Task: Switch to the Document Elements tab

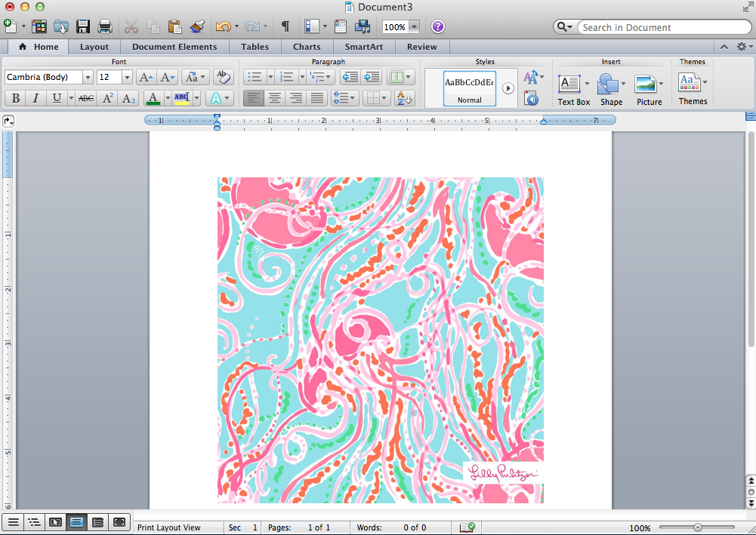Action: pyautogui.click(x=174, y=47)
